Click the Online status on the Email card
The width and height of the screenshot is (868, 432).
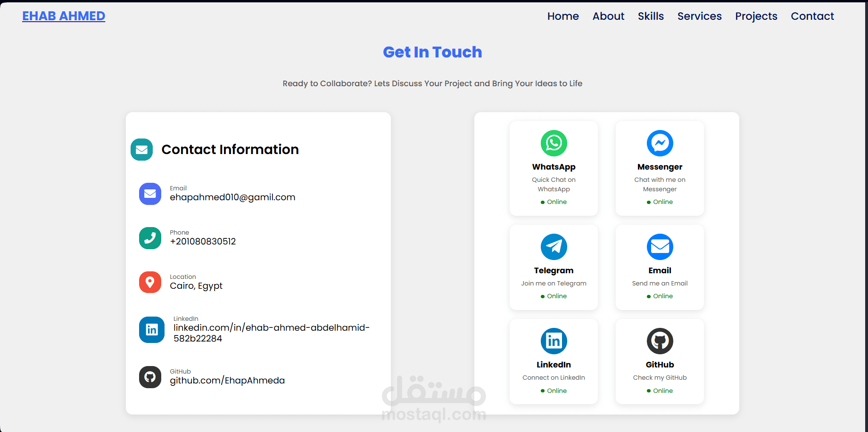(x=660, y=296)
